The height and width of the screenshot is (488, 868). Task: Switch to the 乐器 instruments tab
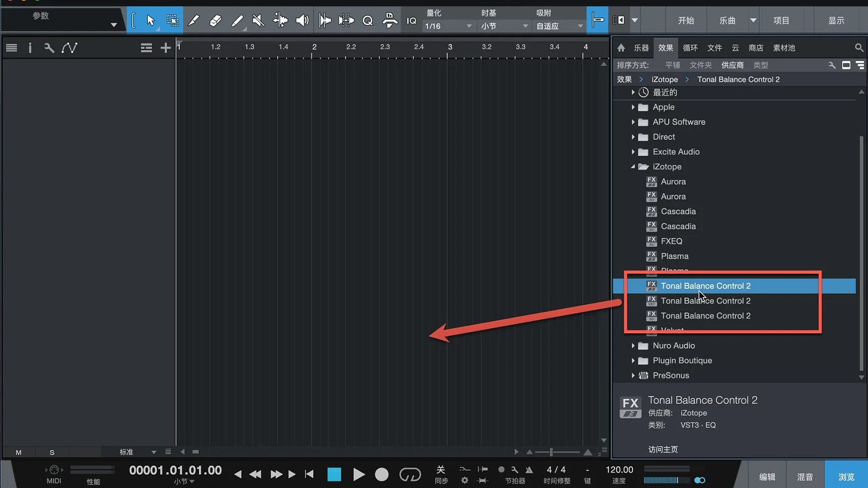(x=641, y=47)
